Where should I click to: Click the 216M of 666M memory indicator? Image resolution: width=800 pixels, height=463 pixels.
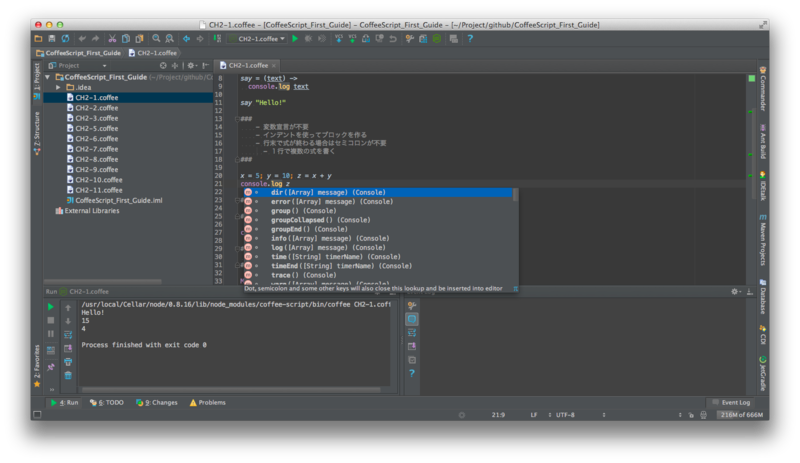[742, 415]
